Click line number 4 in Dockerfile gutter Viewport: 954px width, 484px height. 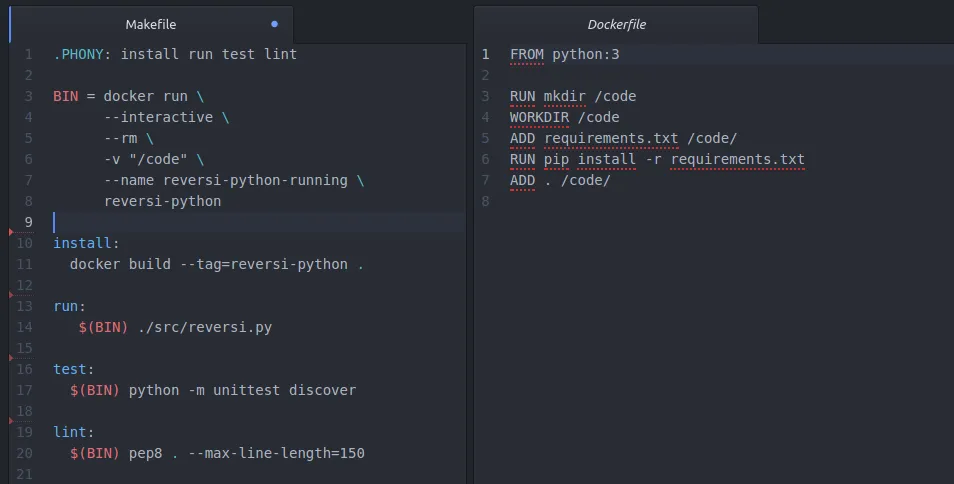[x=486, y=117]
